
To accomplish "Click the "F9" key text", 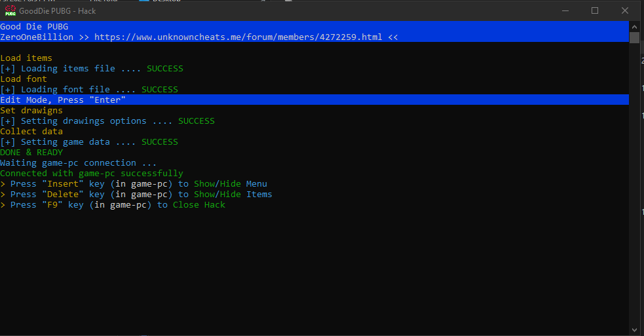I will tap(52, 205).
